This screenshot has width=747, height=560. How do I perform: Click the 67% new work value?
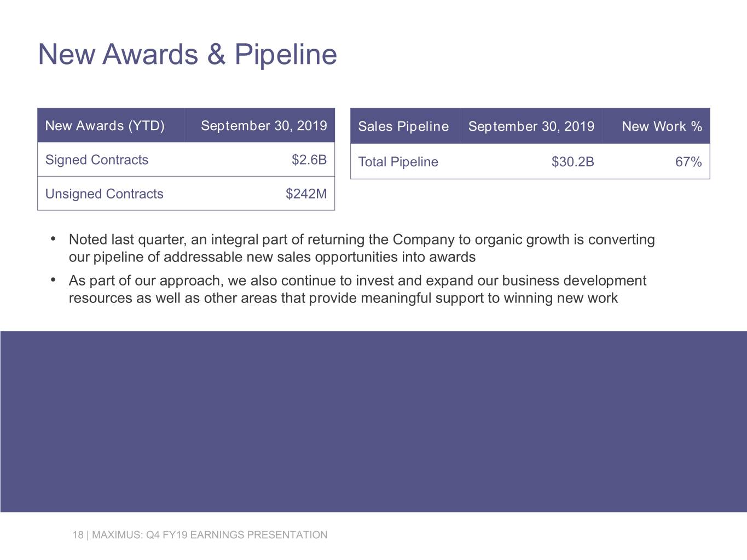click(688, 162)
